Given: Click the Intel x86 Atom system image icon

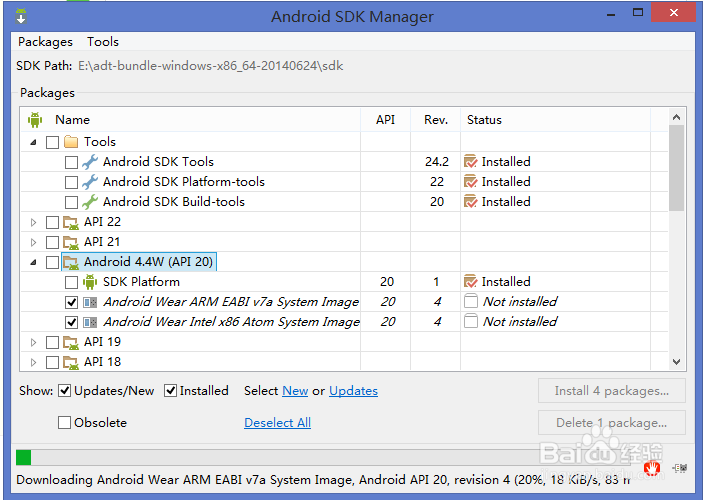Looking at the screenshot, I should pos(90,322).
